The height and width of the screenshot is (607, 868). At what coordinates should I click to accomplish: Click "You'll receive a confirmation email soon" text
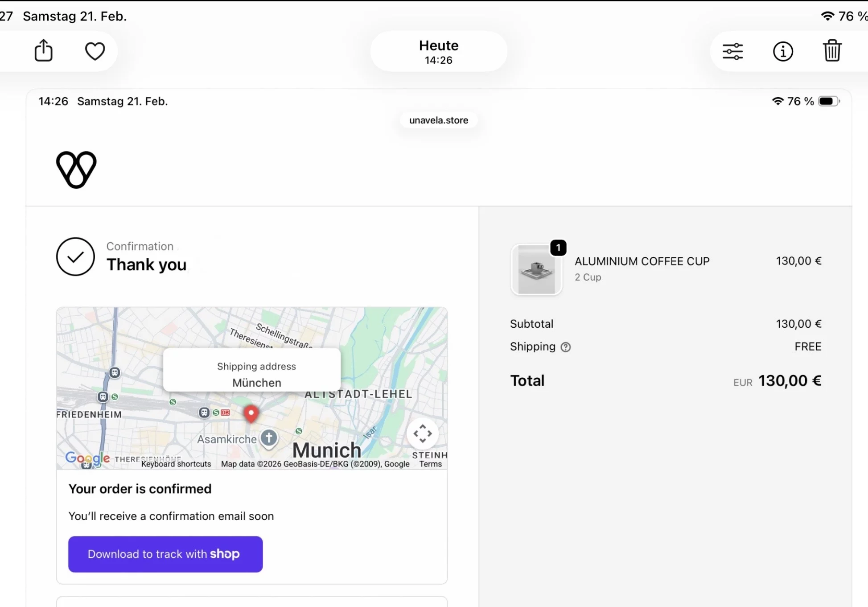[171, 516]
